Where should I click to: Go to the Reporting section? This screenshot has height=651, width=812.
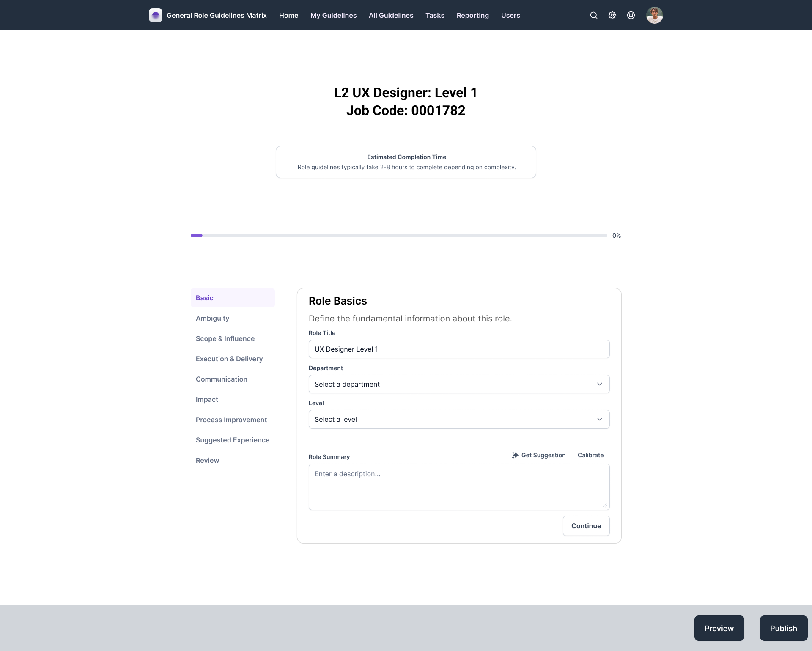(473, 15)
